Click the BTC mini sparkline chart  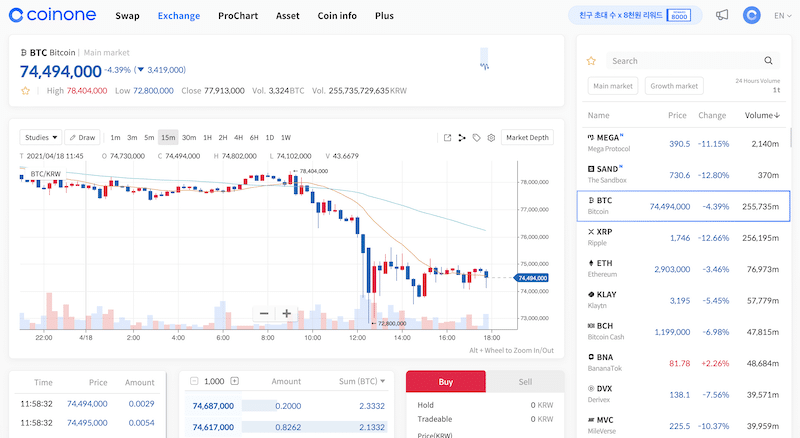(x=484, y=58)
